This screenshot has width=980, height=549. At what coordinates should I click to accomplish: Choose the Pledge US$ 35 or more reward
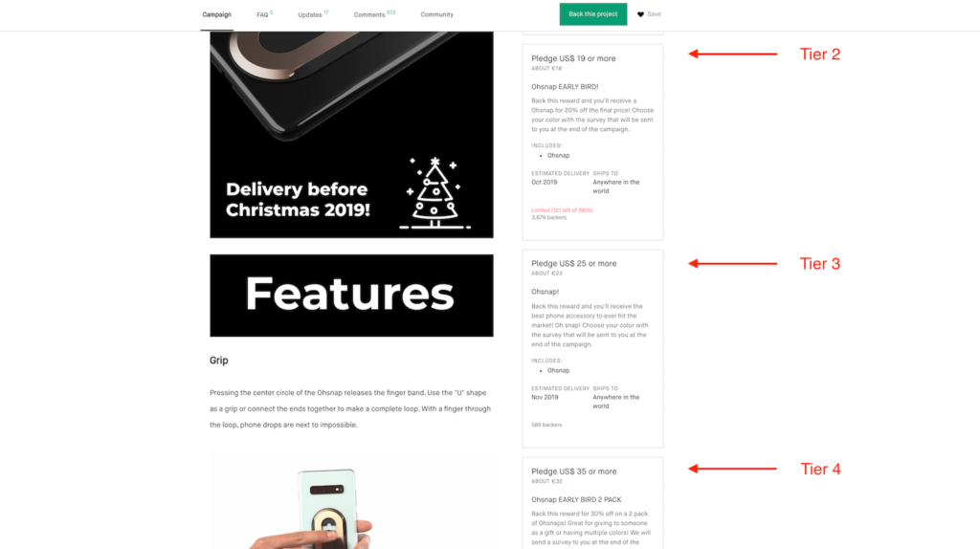pos(592,503)
